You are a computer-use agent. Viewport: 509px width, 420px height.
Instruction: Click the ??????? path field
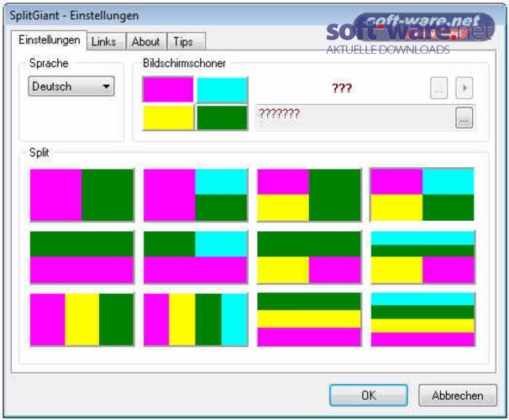354,117
